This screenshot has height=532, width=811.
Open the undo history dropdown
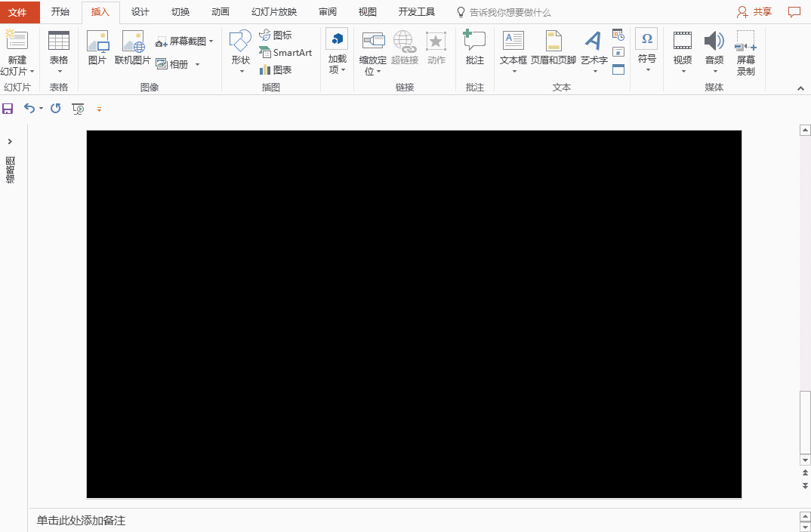coord(41,109)
